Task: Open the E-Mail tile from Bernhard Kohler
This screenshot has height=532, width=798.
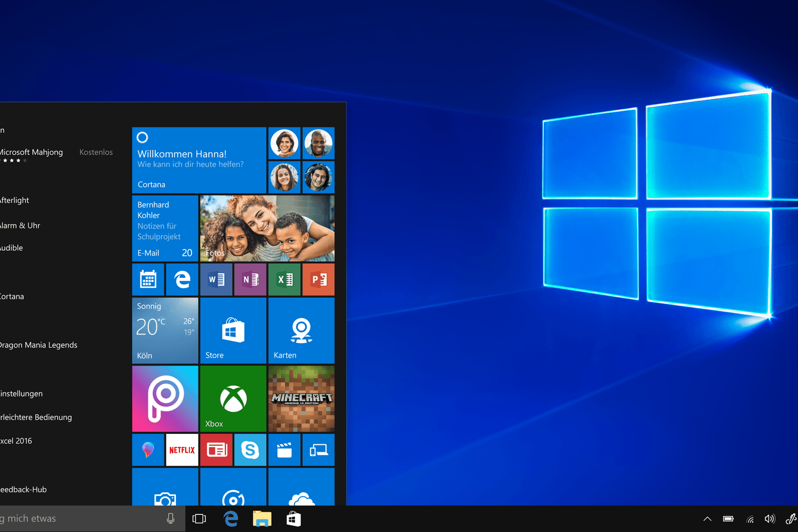Action: tap(165, 229)
